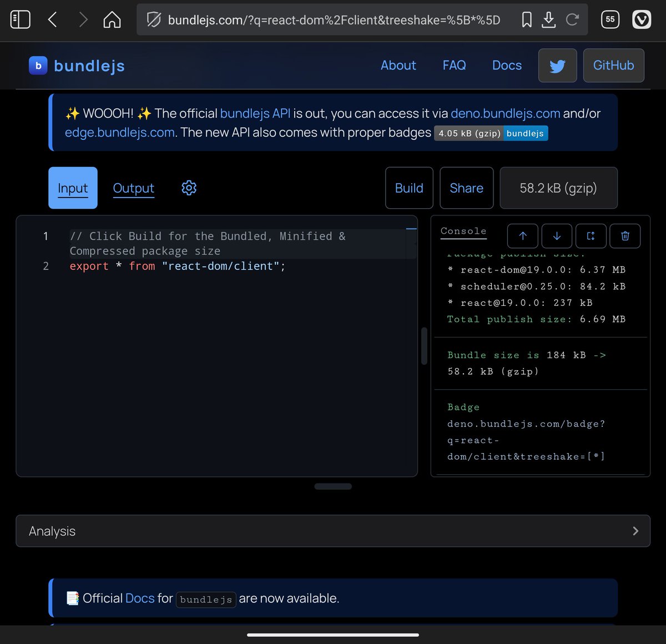The height and width of the screenshot is (644, 666).
Task: Click the address bar URL field
Action: coord(333,20)
